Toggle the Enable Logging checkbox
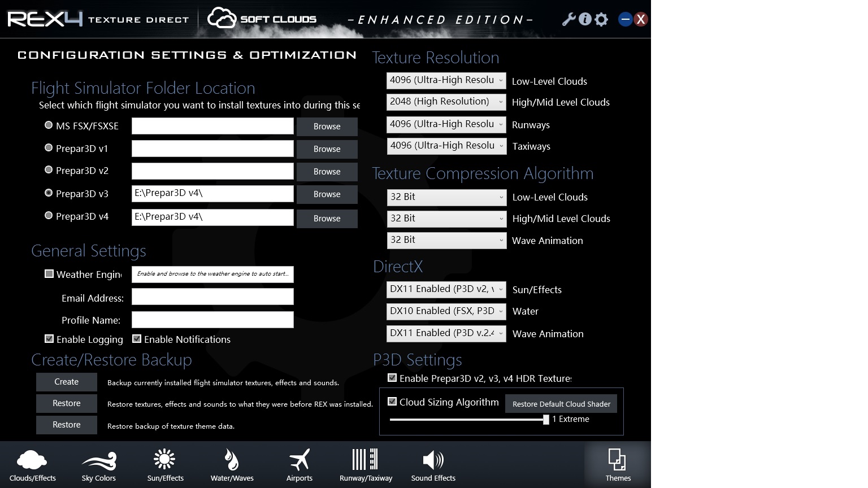The height and width of the screenshot is (488, 868). [49, 339]
